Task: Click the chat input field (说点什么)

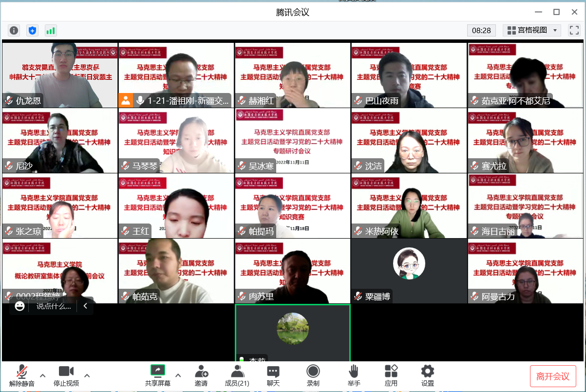Action: [x=54, y=306]
